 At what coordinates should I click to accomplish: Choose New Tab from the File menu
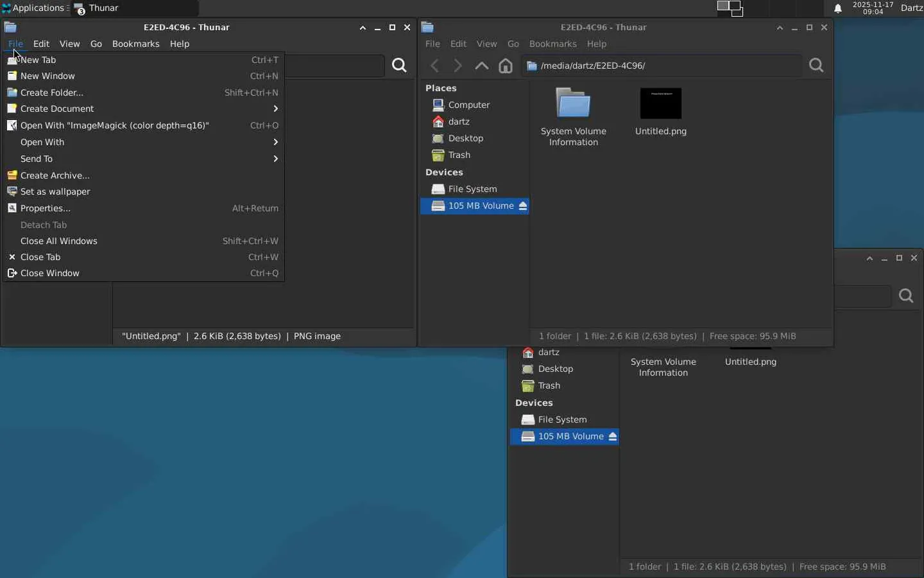click(144, 60)
